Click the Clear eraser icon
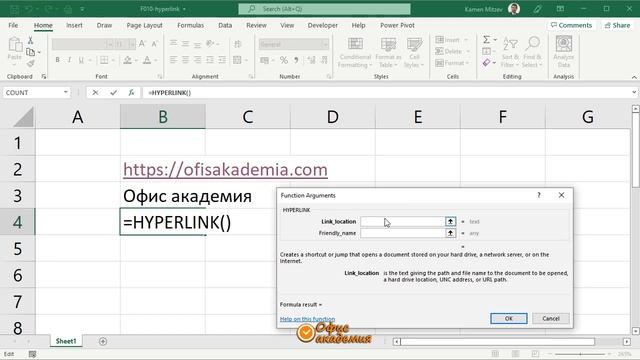 [486, 62]
